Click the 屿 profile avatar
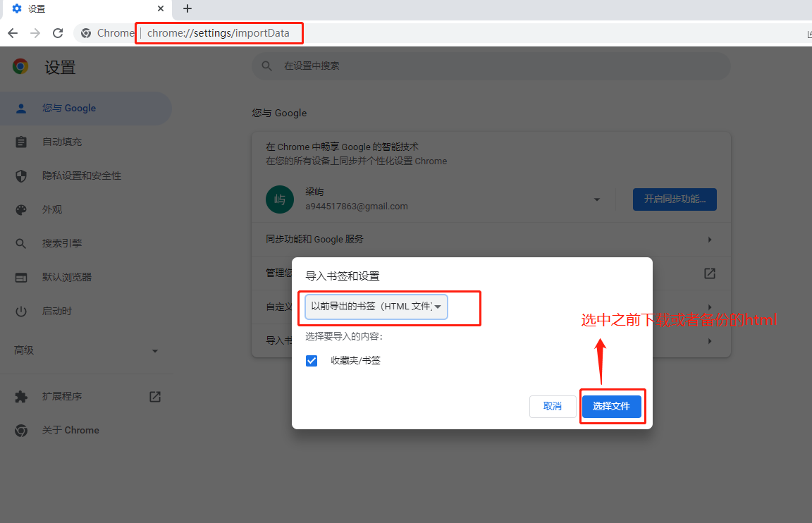The image size is (812, 523). (x=280, y=199)
